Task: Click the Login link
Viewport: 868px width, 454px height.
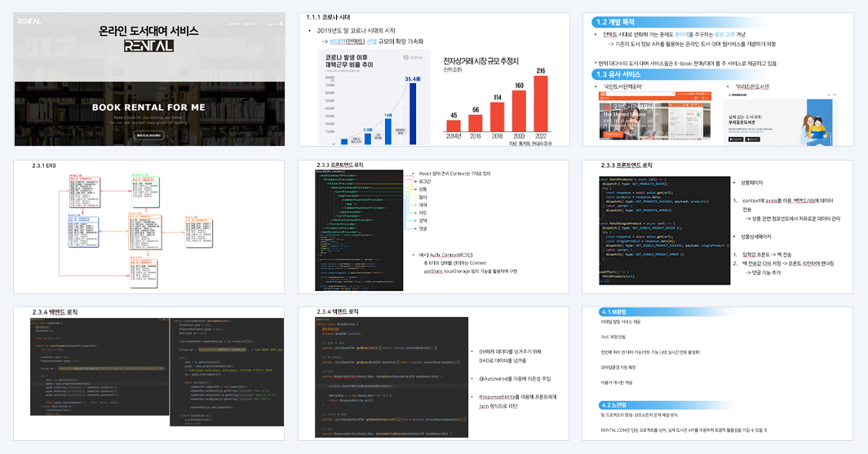Action: click(271, 24)
